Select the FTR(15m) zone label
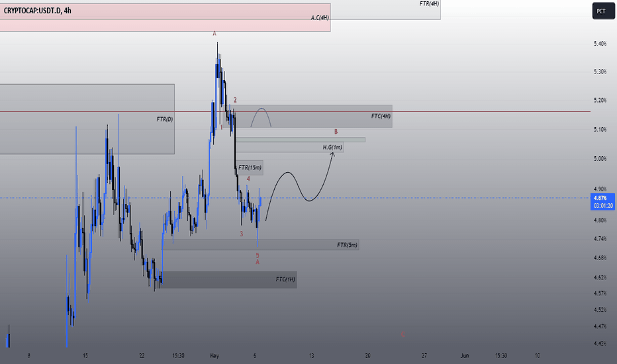 tap(250, 167)
